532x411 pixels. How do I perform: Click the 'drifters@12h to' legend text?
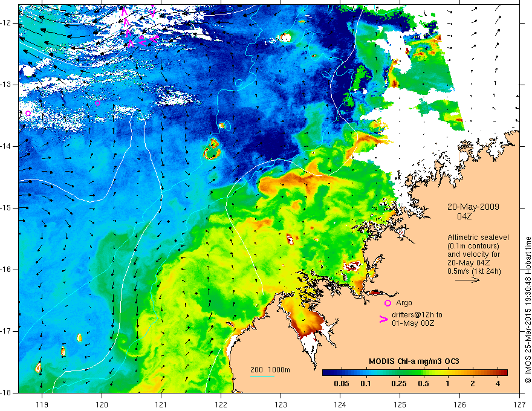(417, 315)
